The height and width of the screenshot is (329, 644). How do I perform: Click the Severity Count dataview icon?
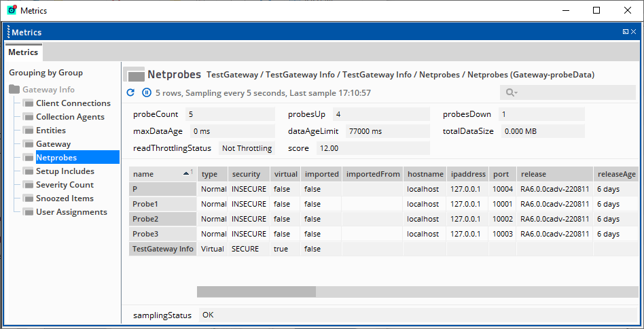click(29, 185)
